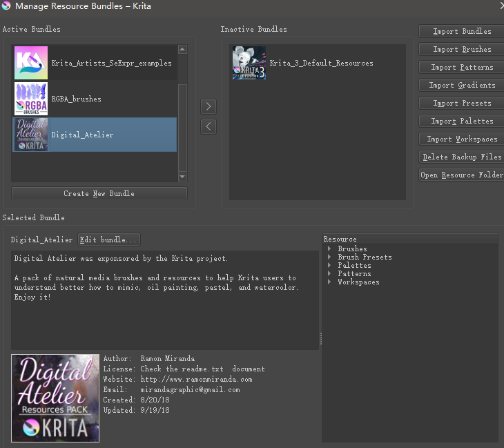Click the Krita_3_Default_Resources bundle thumbnail
The width and height of the screenshot is (504, 448).
coord(249,63)
